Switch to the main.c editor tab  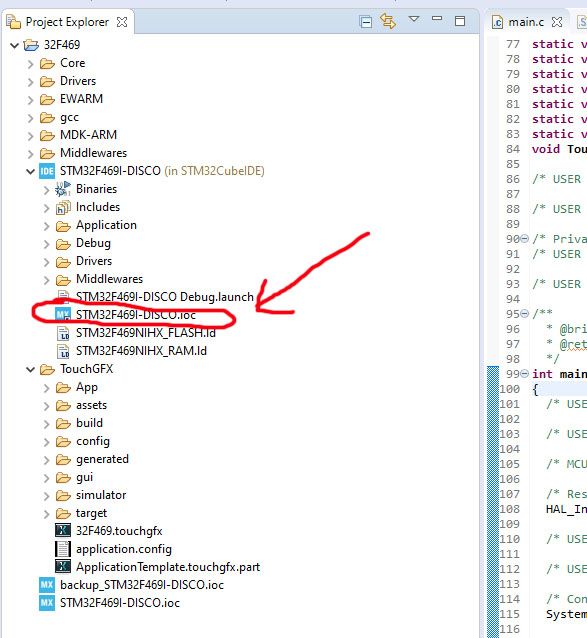[526, 22]
